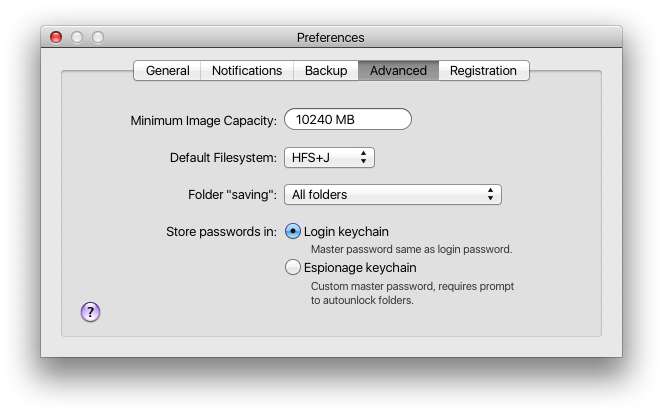This screenshot has width=663, height=413.
Task: Click the gray zoom window button
Action: pos(98,37)
